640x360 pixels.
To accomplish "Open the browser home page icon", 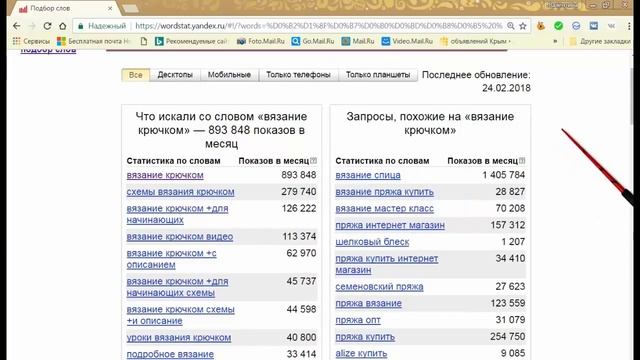I will (62, 26).
